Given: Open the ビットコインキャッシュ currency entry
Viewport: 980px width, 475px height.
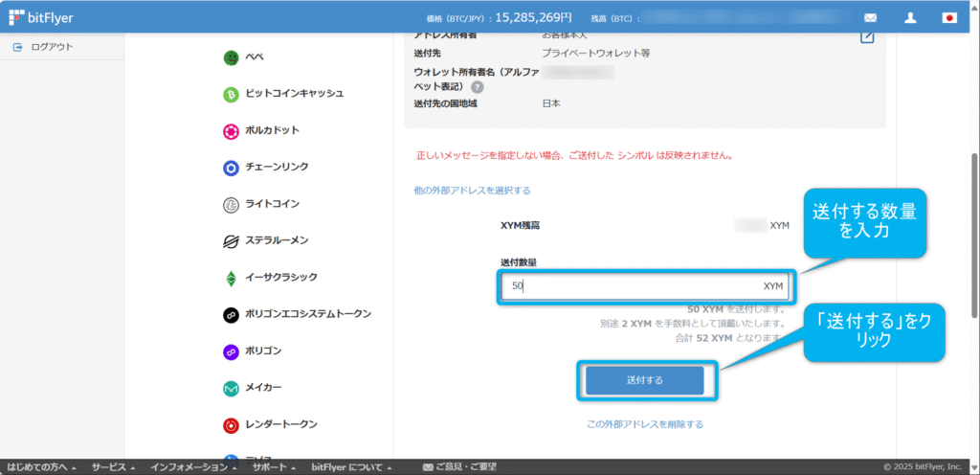Looking at the screenshot, I should click(295, 94).
